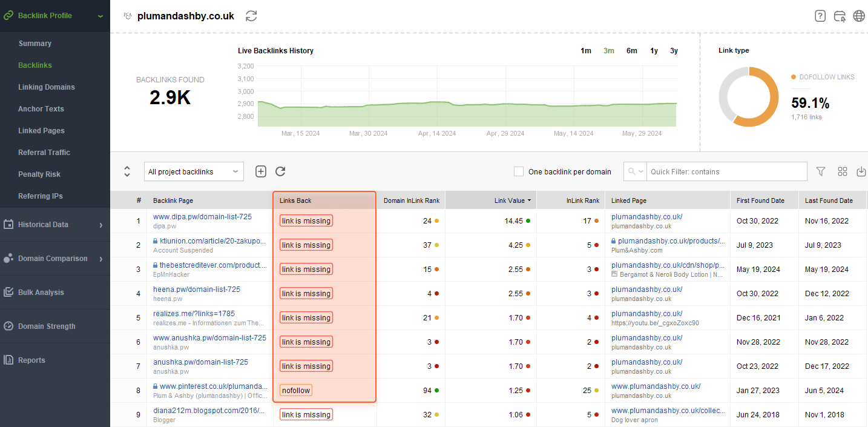Viewport: 868px width, 427px height.
Task: Select the 1m history range
Action: pos(586,51)
